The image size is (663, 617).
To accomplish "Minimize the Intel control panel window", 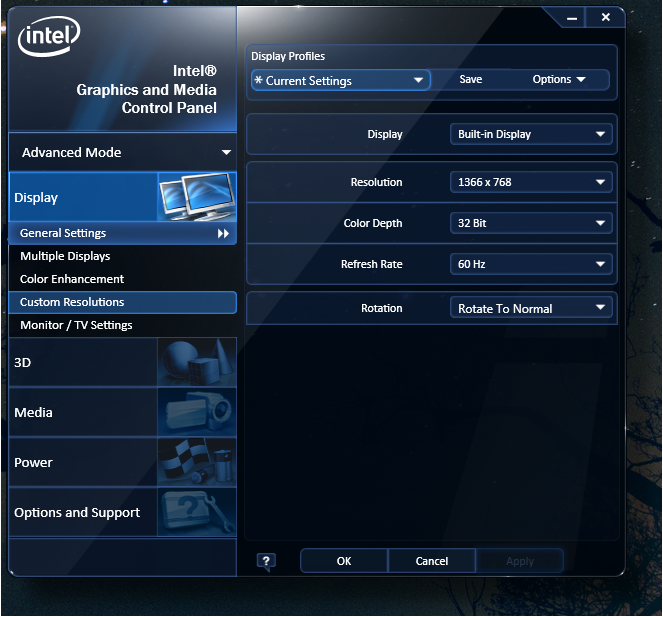I will [572, 19].
